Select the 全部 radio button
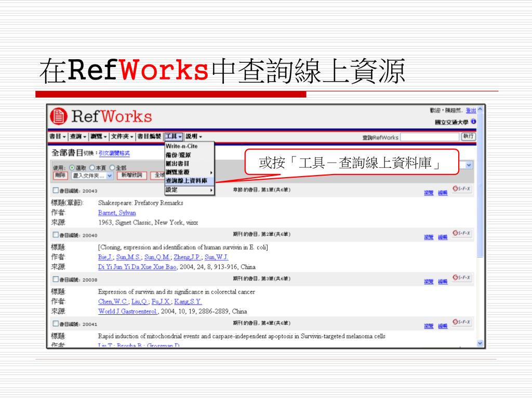The height and width of the screenshot is (399, 532). tap(112, 168)
